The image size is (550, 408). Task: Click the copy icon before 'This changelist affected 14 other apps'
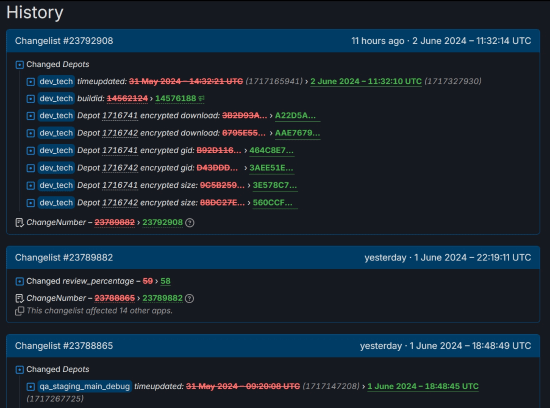(x=20, y=311)
